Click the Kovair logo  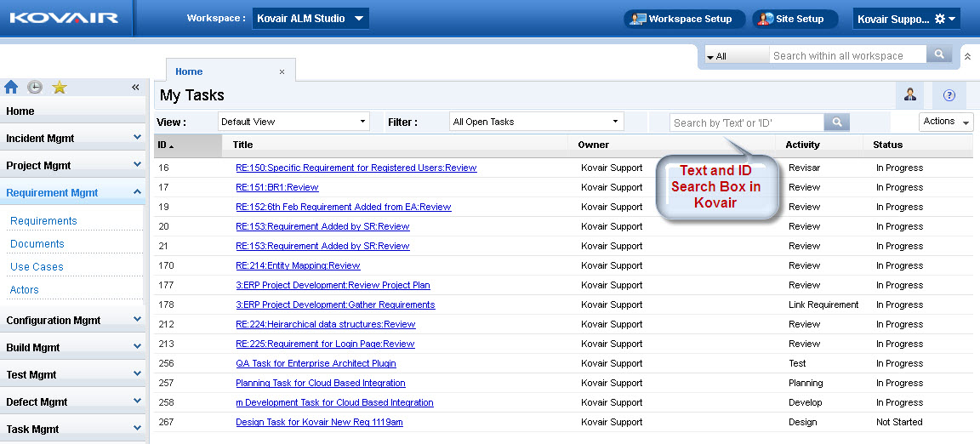pyautogui.click(x=64, y=18)
